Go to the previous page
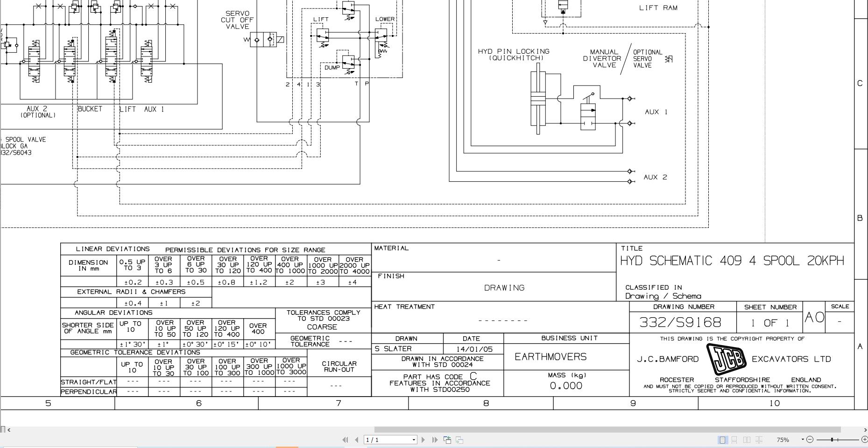Image resolution: width=868 pixels, height=448 pixels. [x=356, y=440]
